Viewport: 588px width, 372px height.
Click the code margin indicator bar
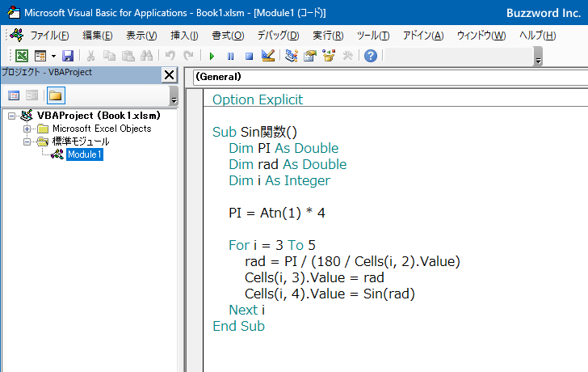point(195,230)
